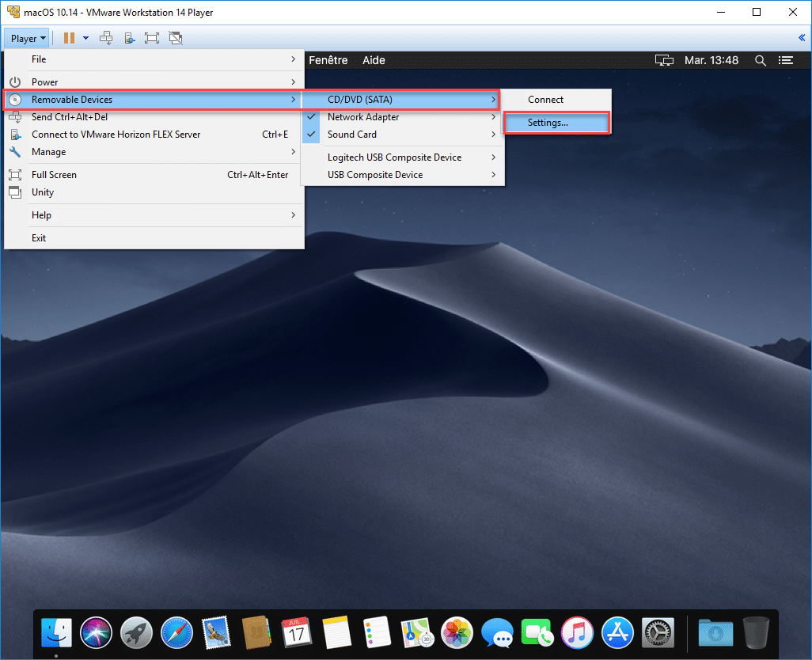This screenshot has height=660, width=812.
Task: Open Spotlight search magnifier icon
Action: coord(761,61)
